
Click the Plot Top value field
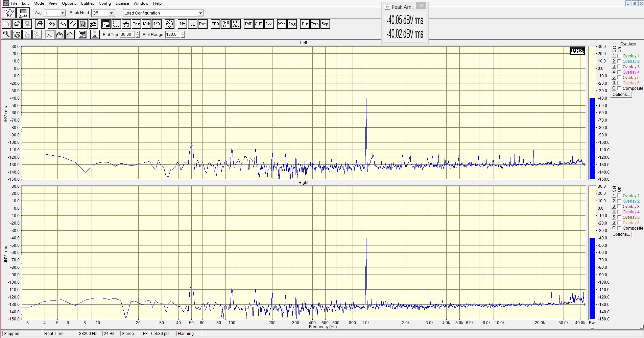(127, 34)
